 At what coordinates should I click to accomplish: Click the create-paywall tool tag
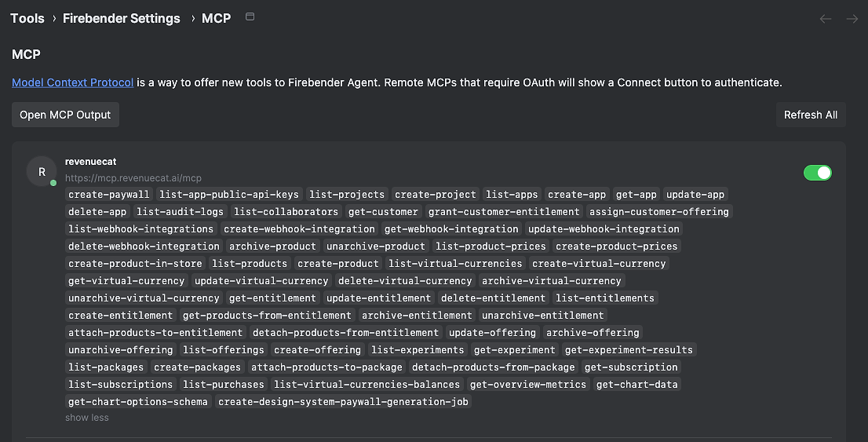[109, 195]
